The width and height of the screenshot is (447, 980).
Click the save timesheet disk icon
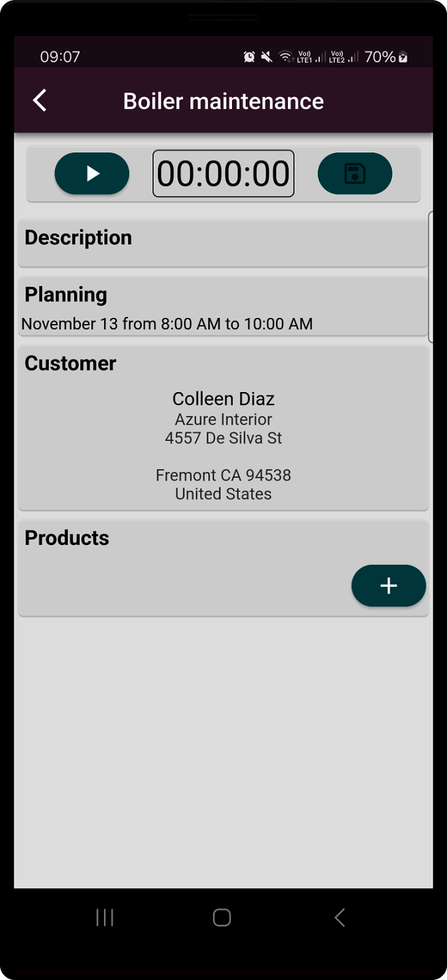pyautogui.click(x=354, y=174)
